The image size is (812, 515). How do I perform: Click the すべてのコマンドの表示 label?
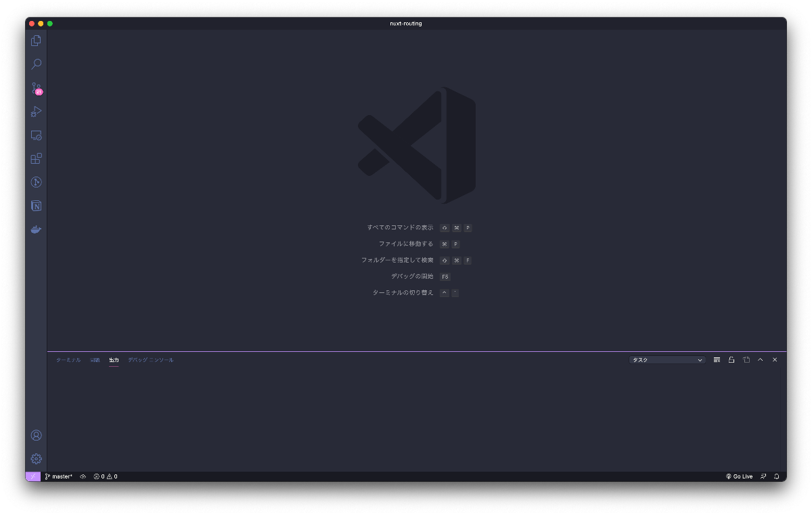point(400,227)
